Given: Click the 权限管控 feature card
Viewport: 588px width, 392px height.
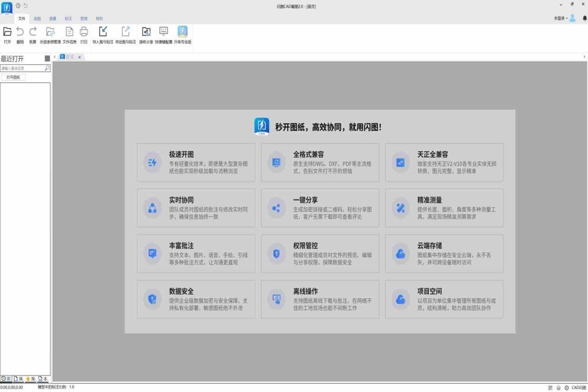Looking at the screenshot, I should (320, 254).
